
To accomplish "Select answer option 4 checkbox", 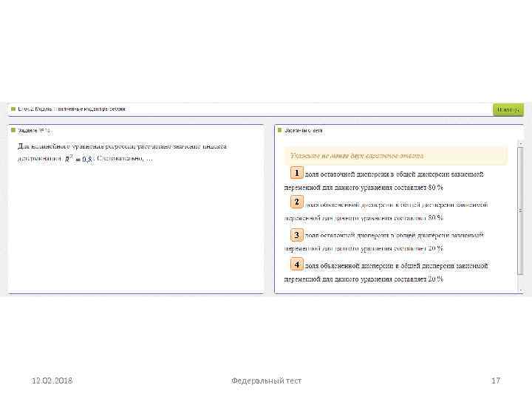I will tap(296, 265).
